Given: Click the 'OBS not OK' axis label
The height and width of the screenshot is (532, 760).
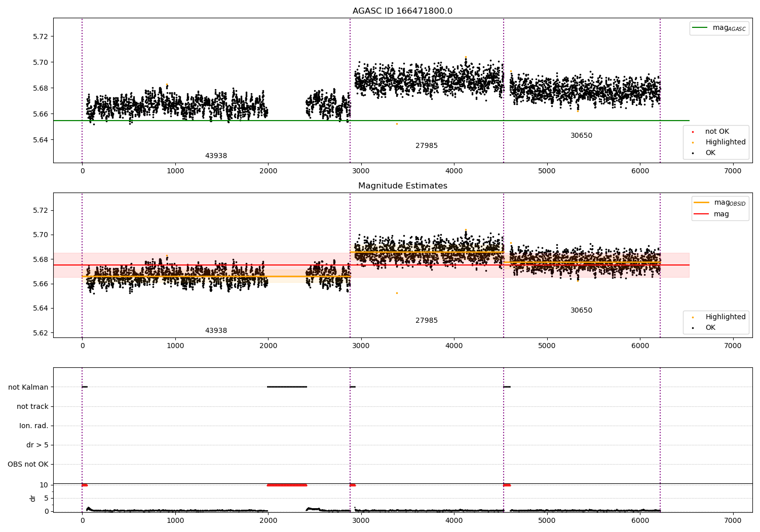Looking at the screenshot, I should tap(28, 465).
